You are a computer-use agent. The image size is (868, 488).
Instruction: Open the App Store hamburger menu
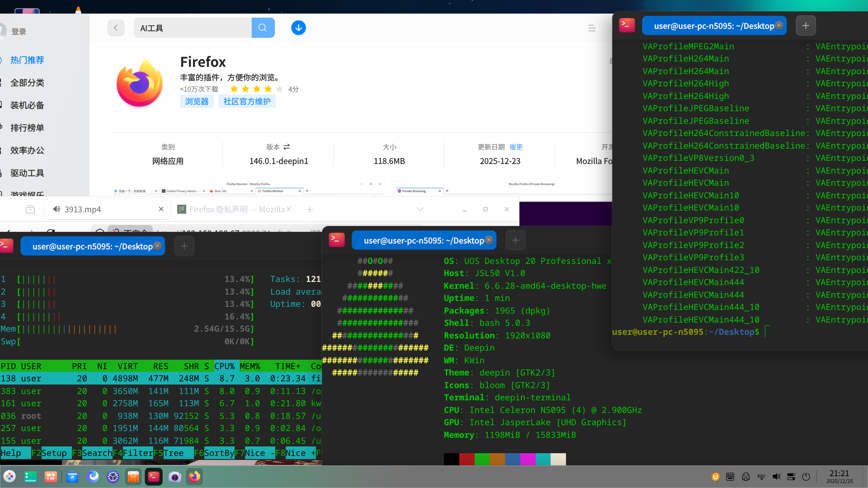tap(592, 28)
